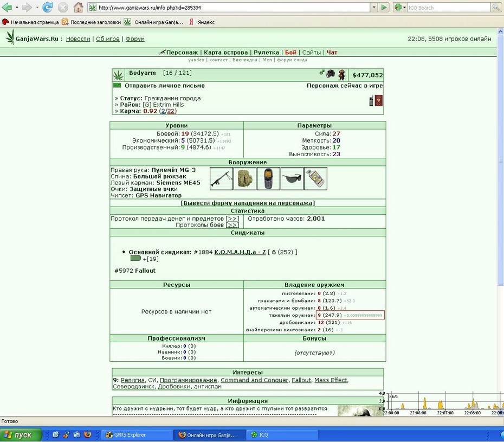
Task: Open the К.О.М.А.Н.Д.а - Z syndicate link
Action: [x=240, y=252]
